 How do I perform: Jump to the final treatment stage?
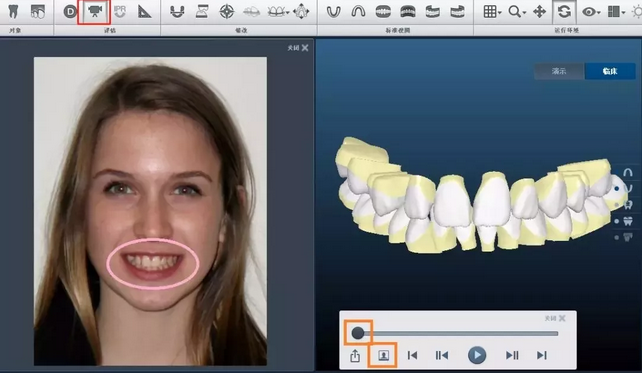542,355
